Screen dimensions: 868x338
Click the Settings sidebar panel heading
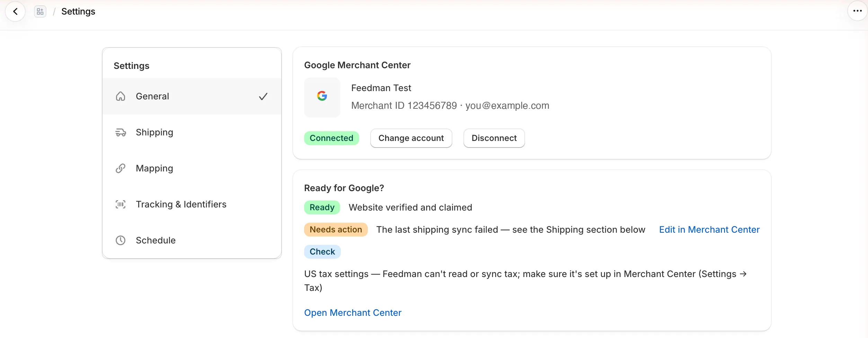tap(131, 66)
